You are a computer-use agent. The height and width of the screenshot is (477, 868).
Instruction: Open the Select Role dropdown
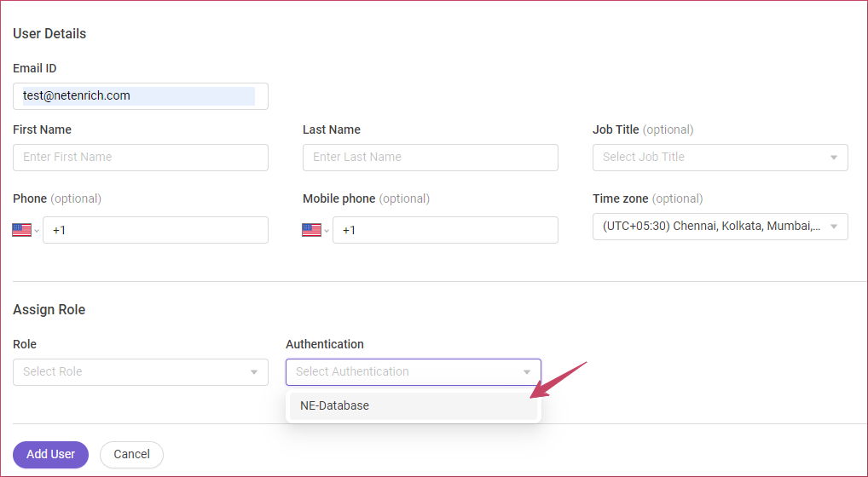pyautogui.click(x=141, y=372)
